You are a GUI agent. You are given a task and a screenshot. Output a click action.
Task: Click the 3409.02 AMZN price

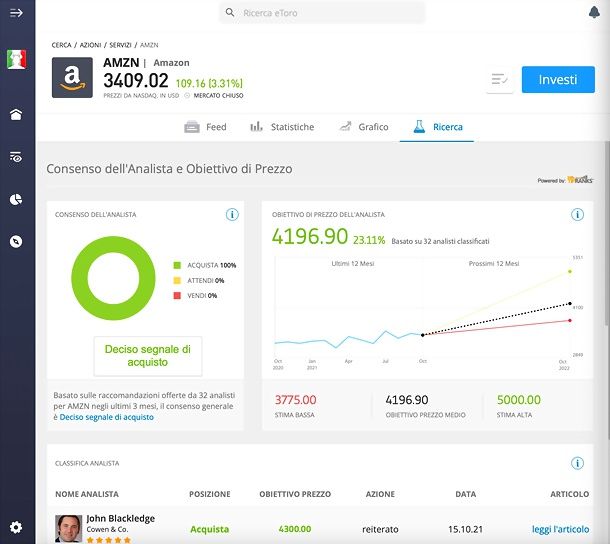pyautogui.click(x=136, y=81)
